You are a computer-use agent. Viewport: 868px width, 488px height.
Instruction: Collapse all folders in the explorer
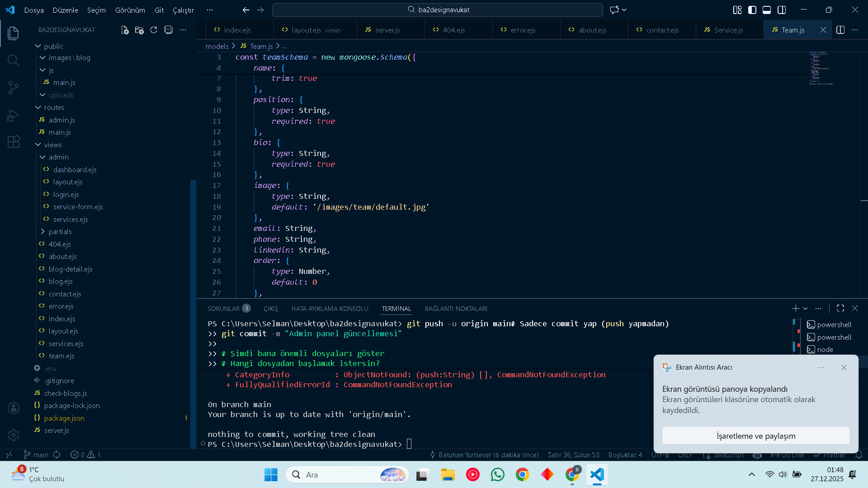point(169,30)
